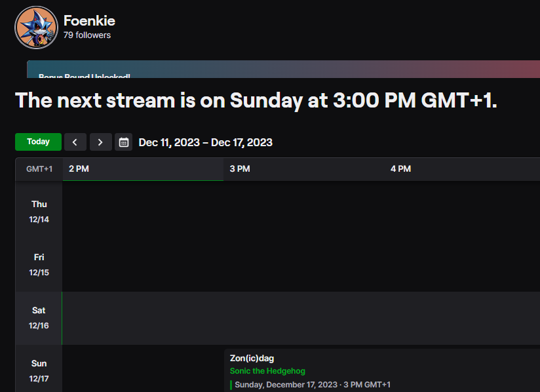Go to the previous week
540x392 pixels.
75,142
